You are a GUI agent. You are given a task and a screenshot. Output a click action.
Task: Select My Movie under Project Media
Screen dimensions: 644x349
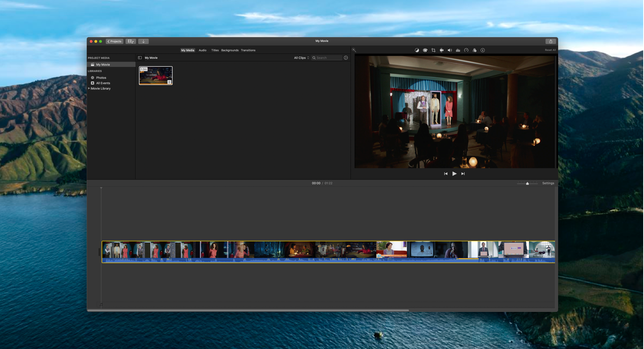[111, 65]
